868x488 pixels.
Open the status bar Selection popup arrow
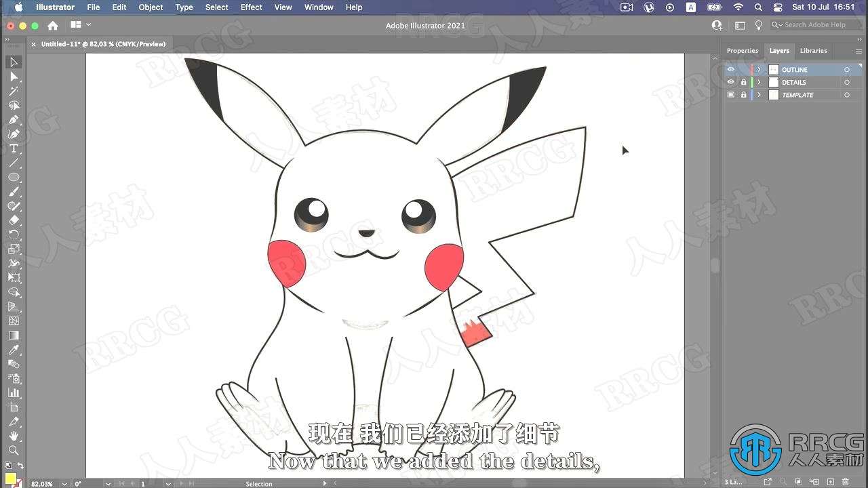325,484
